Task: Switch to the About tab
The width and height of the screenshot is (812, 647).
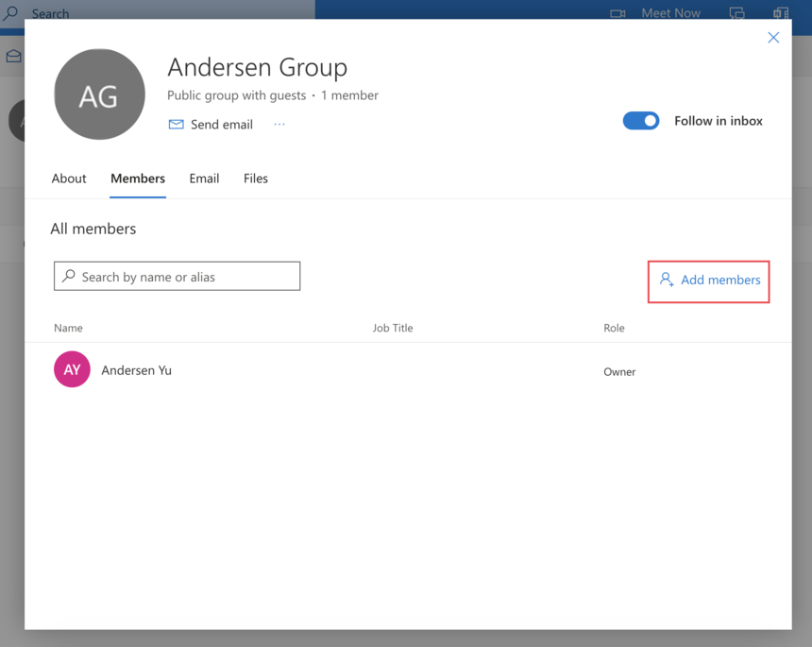Action: 69,179
